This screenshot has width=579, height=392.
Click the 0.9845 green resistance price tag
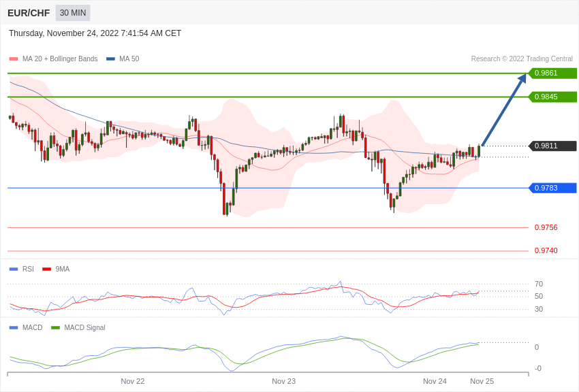point(553,97)
